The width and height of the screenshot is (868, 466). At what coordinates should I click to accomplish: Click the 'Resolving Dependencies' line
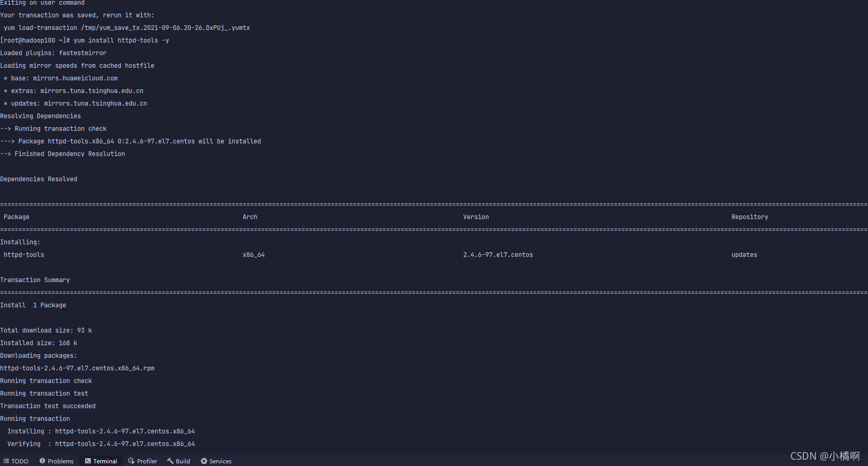[x=40, y=116]
